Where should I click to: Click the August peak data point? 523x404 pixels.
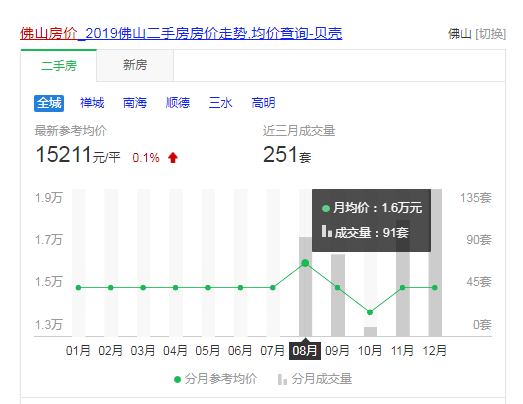[x=305, y=263]
